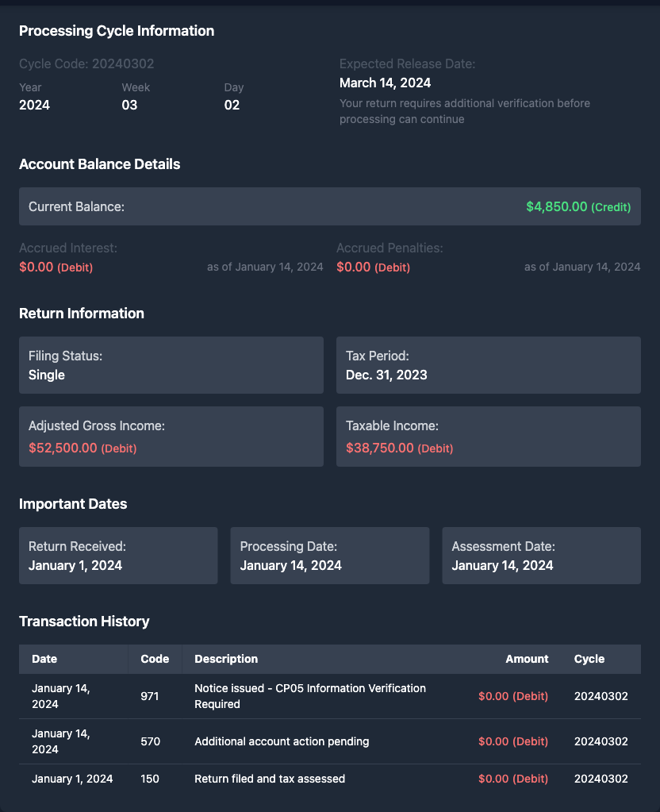Select the Processing Date card

tap(329, 556)
